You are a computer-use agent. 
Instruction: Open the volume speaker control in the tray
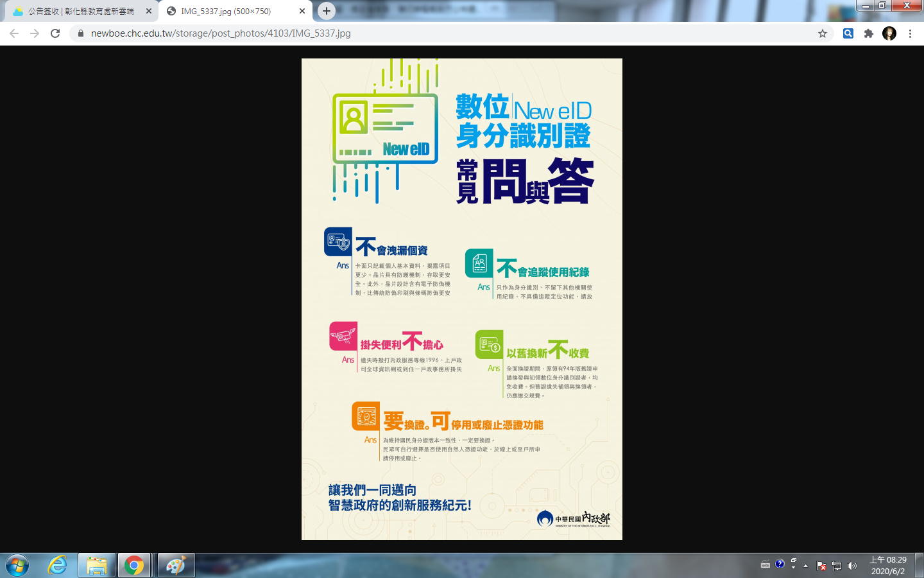[x=852, y=566]
